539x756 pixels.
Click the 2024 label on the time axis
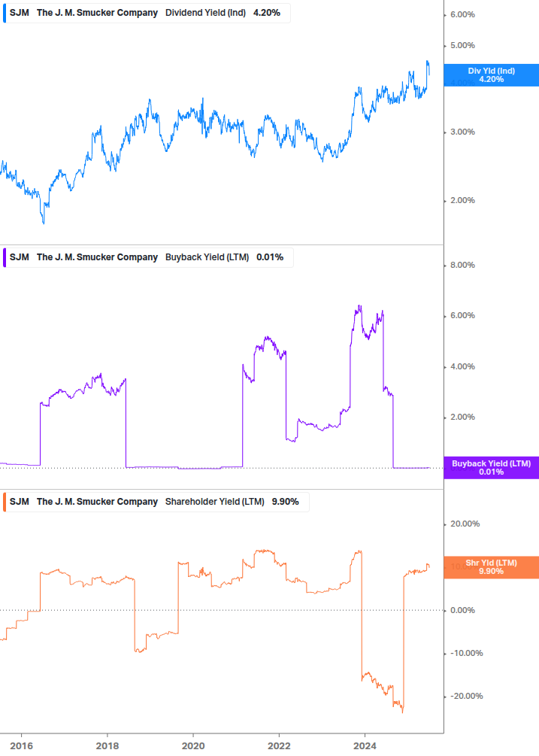(365, 746)
